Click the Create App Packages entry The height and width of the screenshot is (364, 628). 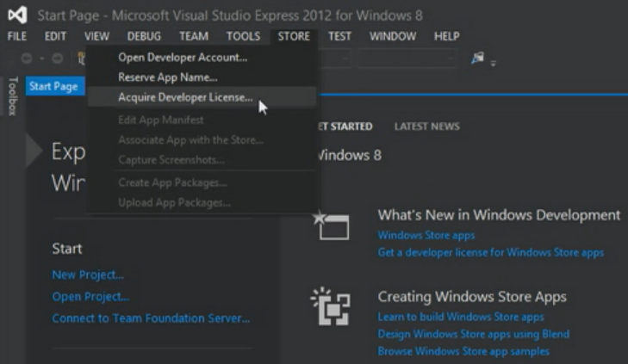tap(202, 182)
